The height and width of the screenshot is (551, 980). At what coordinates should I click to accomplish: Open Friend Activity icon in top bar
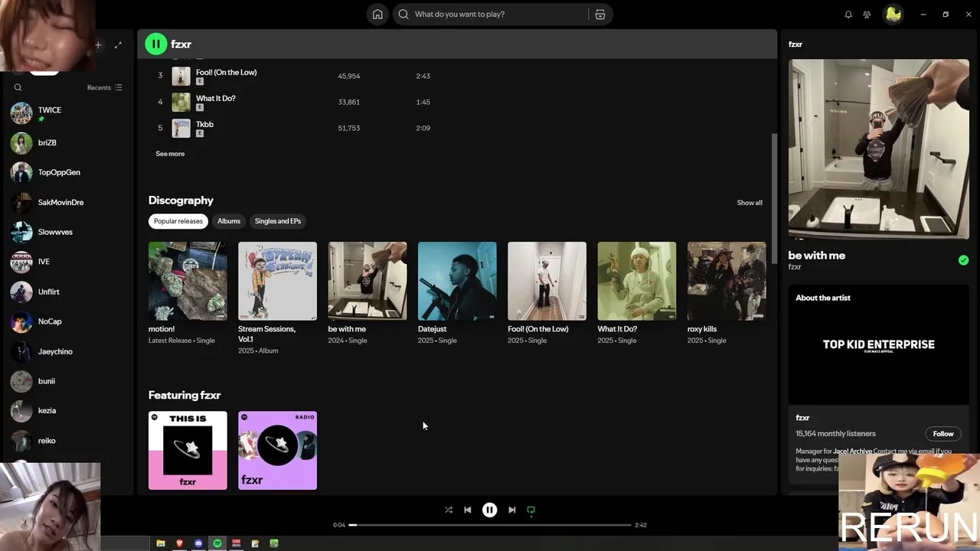point(867,15)
